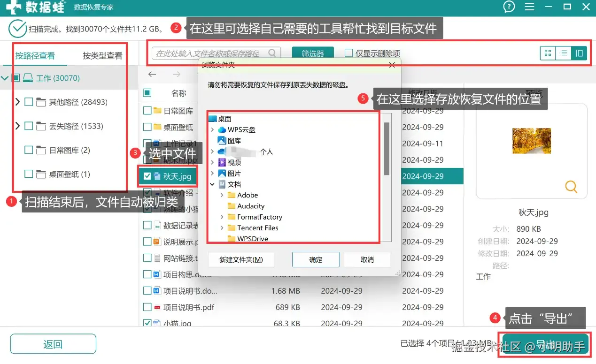Image resolution: width=596 pixels, height=364 pixels.
Task: Click the 文档 documents icon
Action: point(222,184)
